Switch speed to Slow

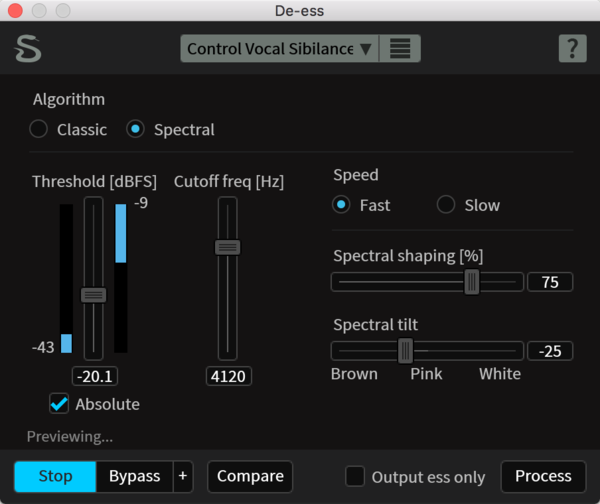446,205
